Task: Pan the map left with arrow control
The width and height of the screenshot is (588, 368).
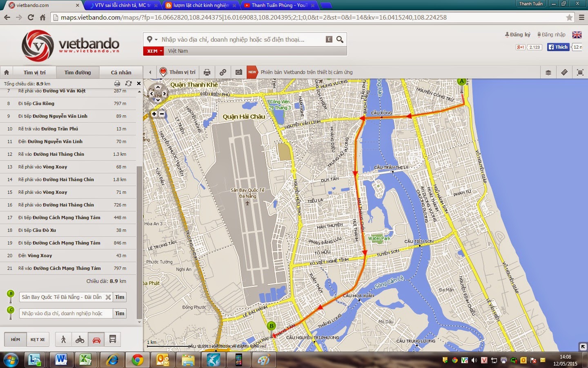Action: click(x=151, y=94)
